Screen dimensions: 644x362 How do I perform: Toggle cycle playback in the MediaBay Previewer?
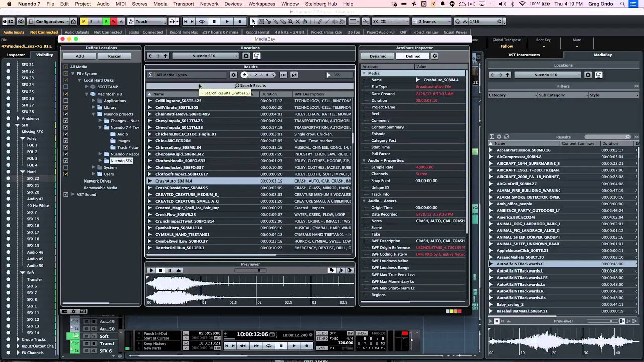(x=178, y=270)
